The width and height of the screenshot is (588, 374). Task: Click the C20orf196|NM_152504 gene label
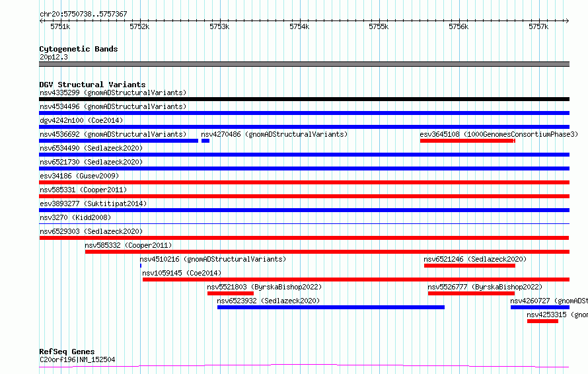coord(77,359)
